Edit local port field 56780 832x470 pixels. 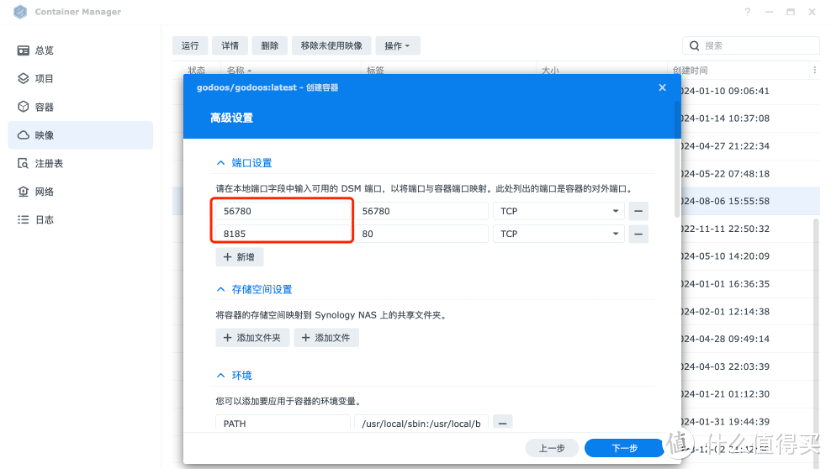tap(283, 211)
